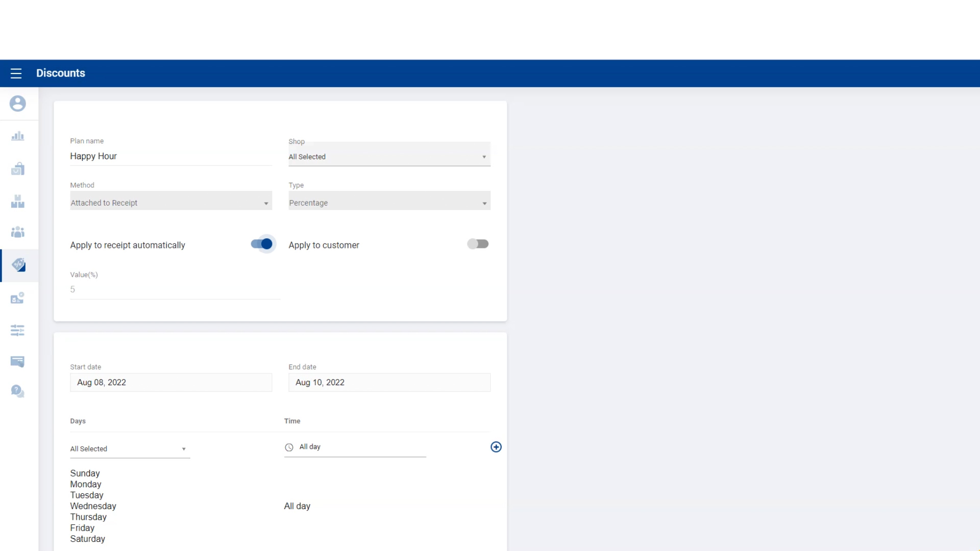Screen dimensions: 980x551
Task: Open the customers group icon
Action: (18, 233)
